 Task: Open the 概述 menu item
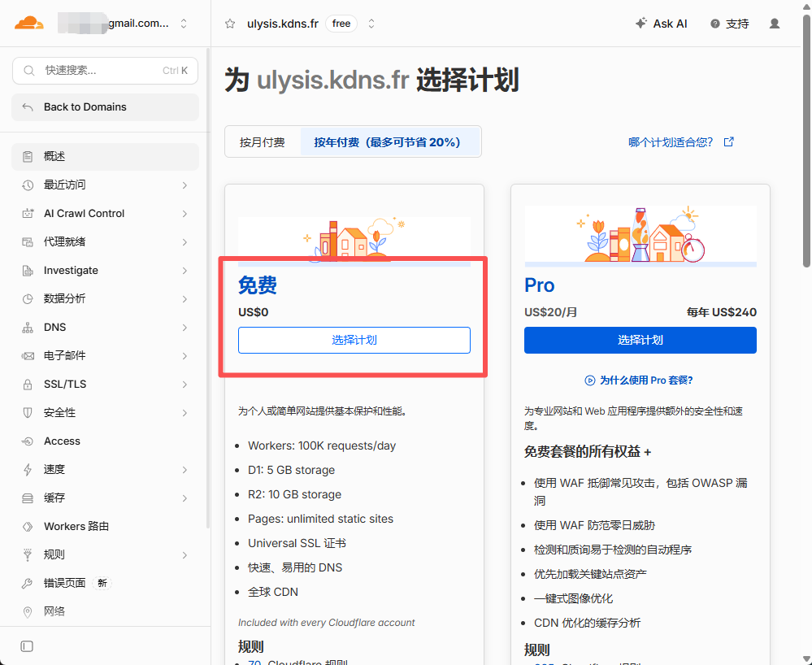point(105,156)
